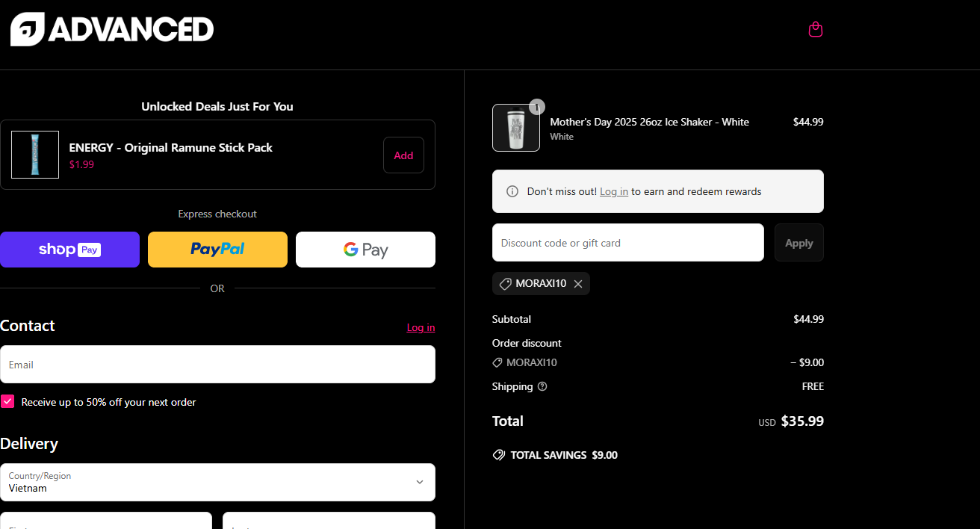
Task: Click the ADVANCED logo in header
Action: tap(112, 29)
